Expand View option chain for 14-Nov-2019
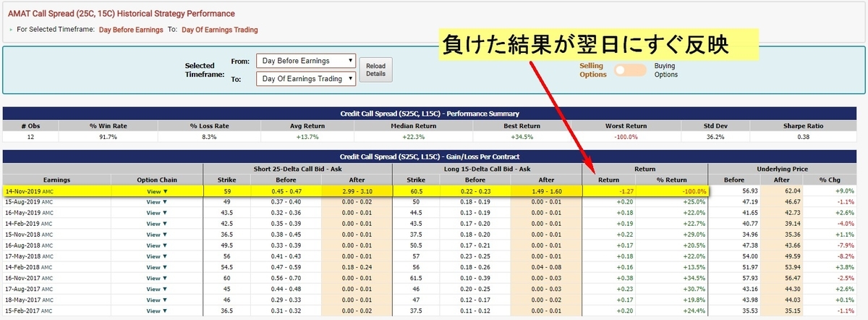The width and height of the screenshot is (868, 320). 157,191
